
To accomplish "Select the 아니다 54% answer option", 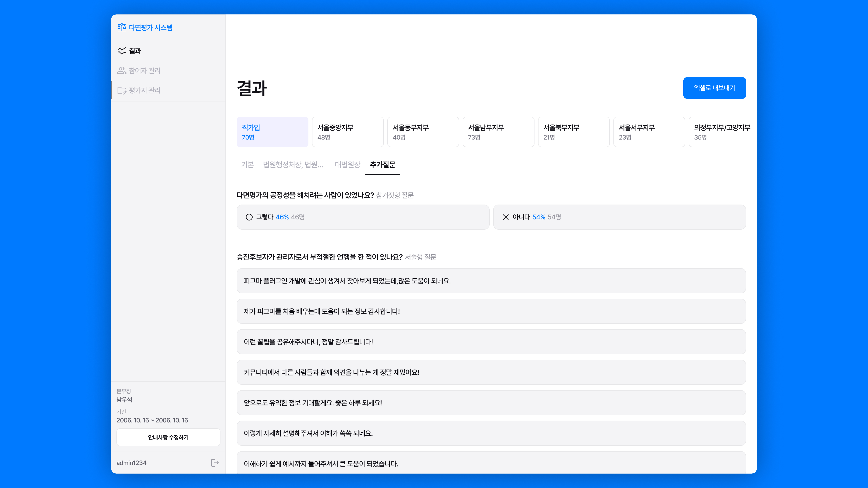I will pos(619,217).
